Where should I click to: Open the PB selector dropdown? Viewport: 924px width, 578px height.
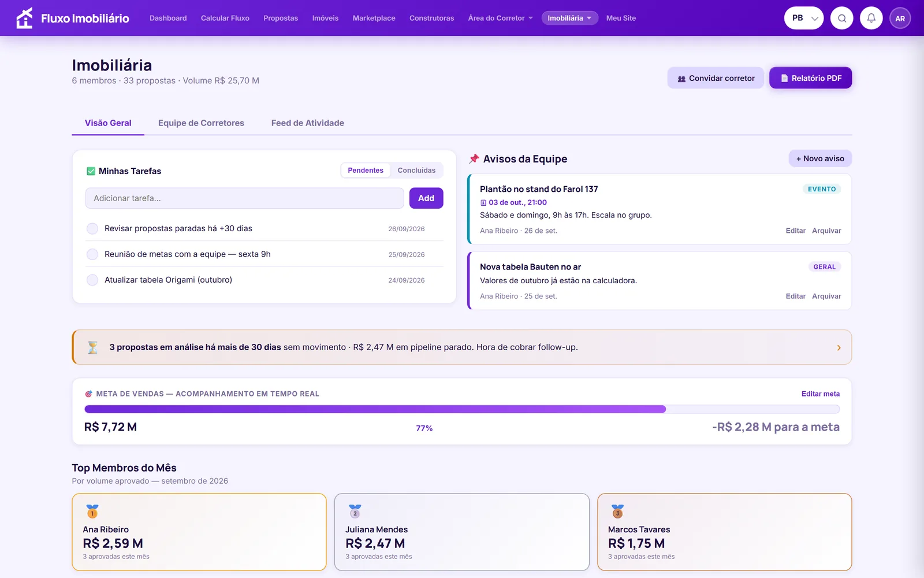point(804,18)
